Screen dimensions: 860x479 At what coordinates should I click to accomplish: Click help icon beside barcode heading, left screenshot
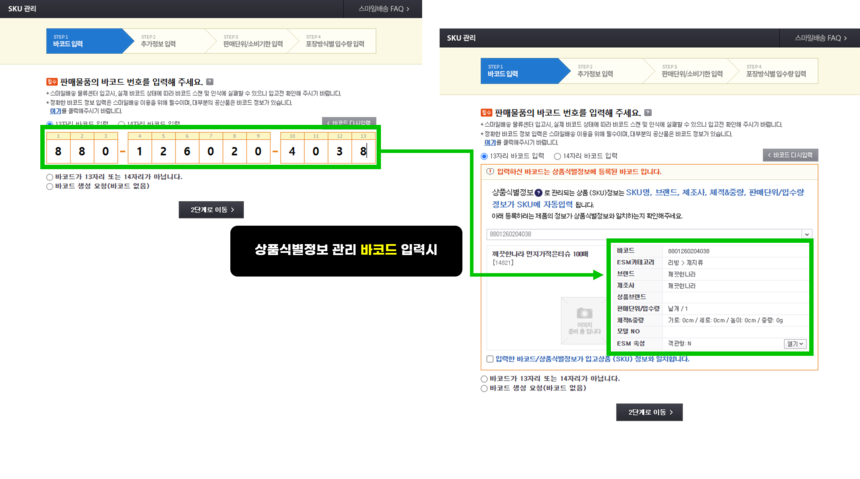pos(210,82)
